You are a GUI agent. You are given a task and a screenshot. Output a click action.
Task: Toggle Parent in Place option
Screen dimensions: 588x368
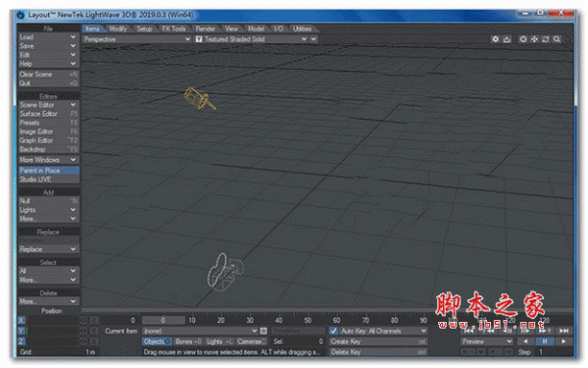(48, 171)
